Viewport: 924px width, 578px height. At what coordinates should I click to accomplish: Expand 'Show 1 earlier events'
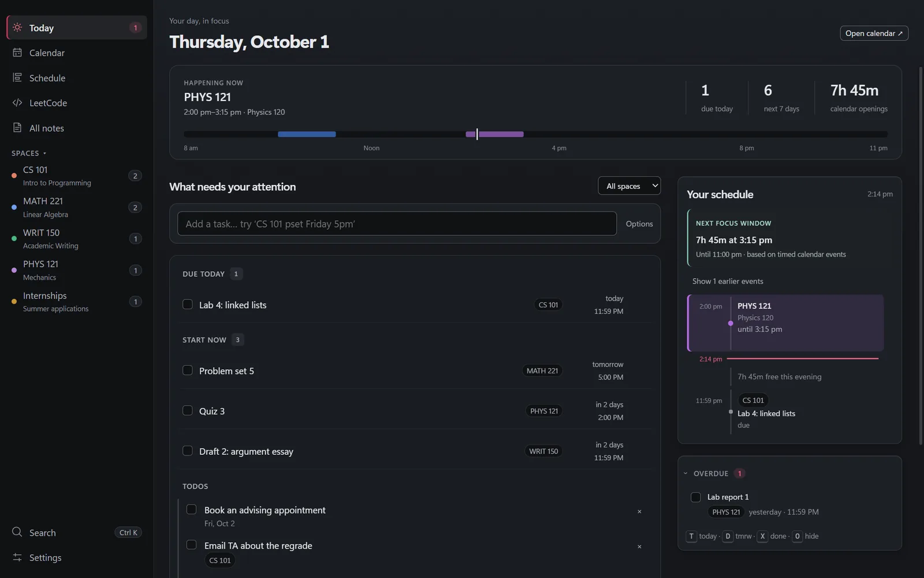point(728,281)
